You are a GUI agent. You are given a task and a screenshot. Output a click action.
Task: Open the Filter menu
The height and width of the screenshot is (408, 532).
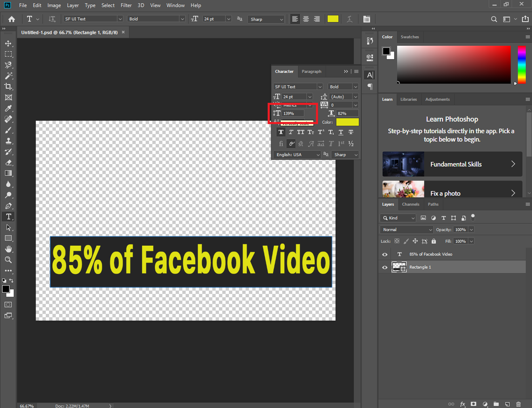(x=126, y=5)
